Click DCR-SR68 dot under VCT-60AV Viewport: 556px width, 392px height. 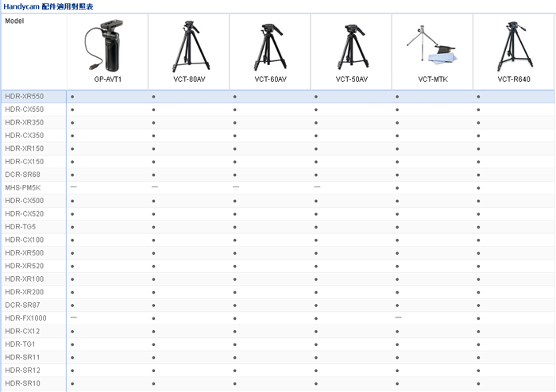(x=235, y=175)
